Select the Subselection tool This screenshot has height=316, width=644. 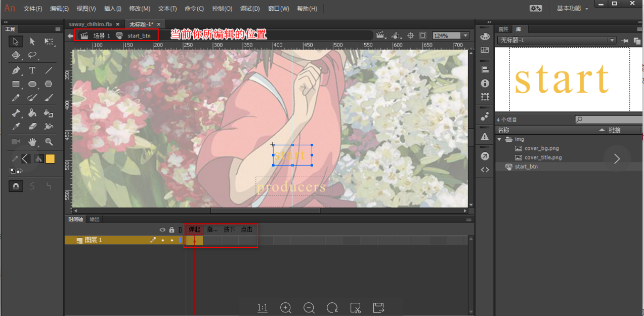click(x=32, y=42)
